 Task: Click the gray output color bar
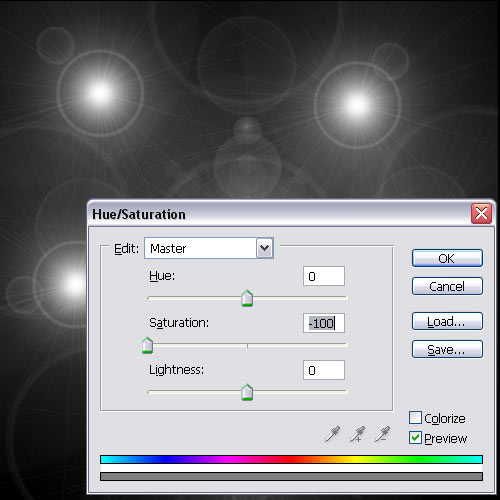291,476
